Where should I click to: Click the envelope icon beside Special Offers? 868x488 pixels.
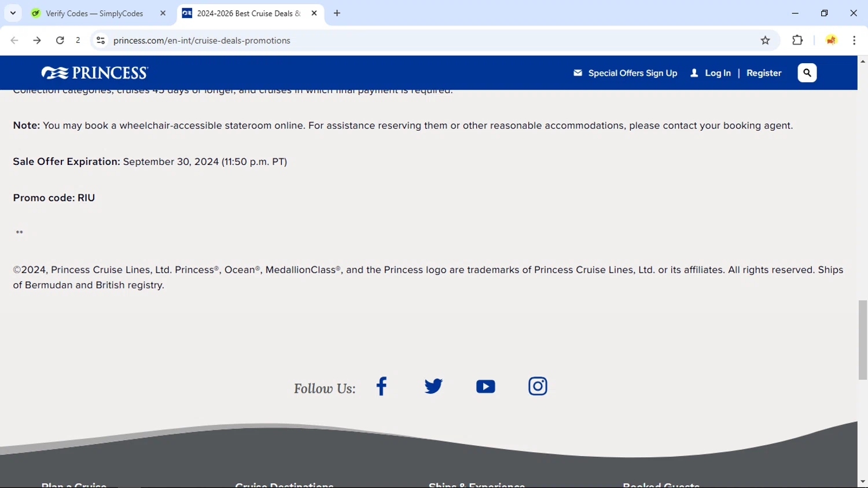coord(578,73)
